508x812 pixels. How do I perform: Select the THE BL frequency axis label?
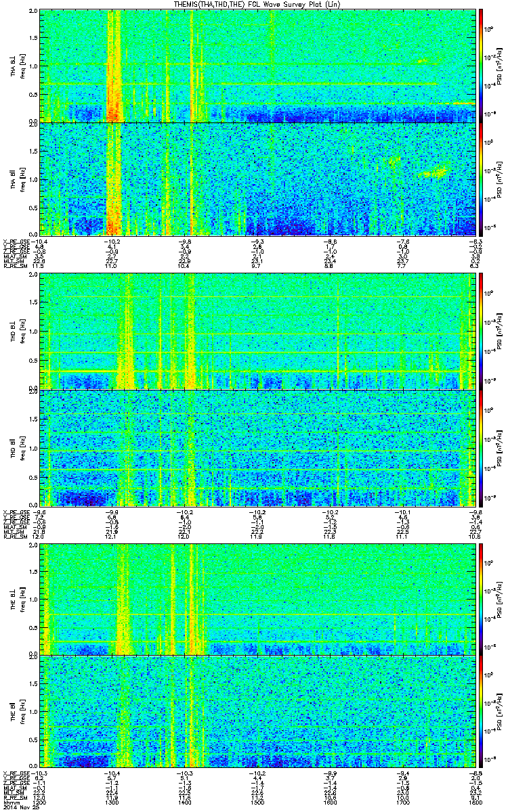(x=16, y=599)
